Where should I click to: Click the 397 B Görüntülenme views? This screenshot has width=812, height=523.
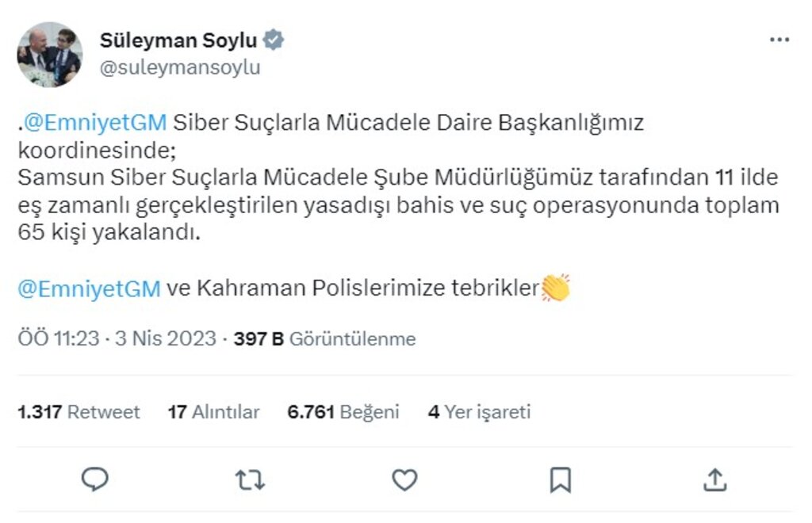324,339
